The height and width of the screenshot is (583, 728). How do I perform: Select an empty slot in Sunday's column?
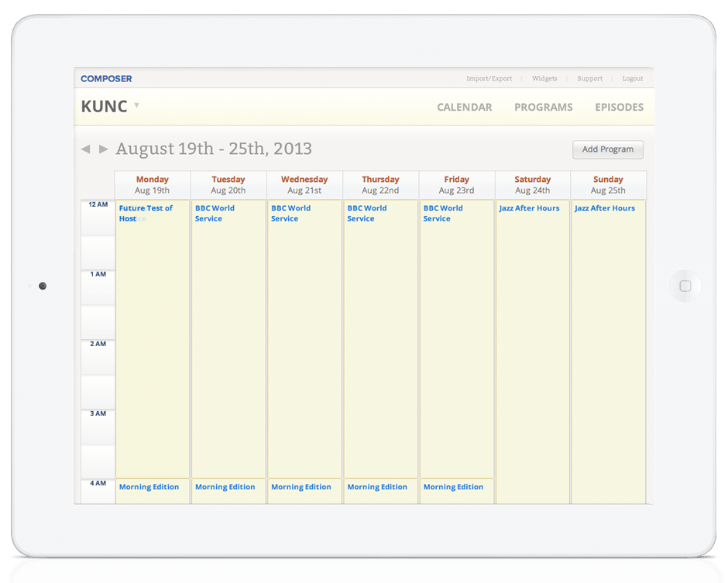608,348
